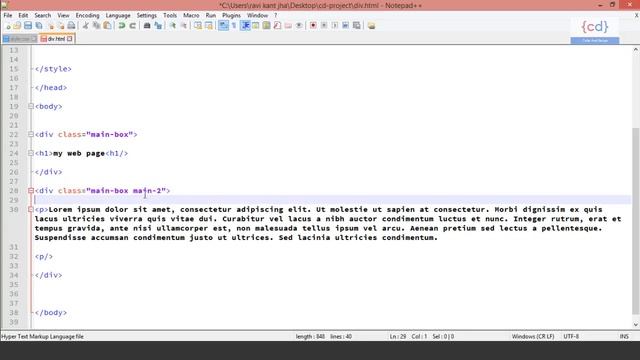Open the Language menu
The height and width of the screenshot is (360, 640).
pos(118,15)
